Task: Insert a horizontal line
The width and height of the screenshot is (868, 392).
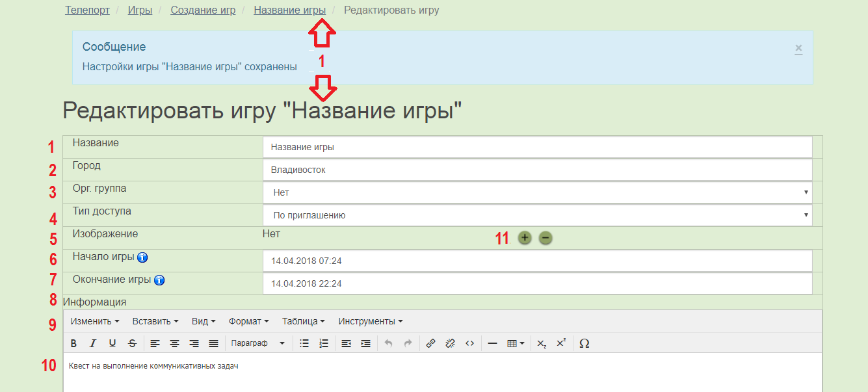Action: [492, 343]
